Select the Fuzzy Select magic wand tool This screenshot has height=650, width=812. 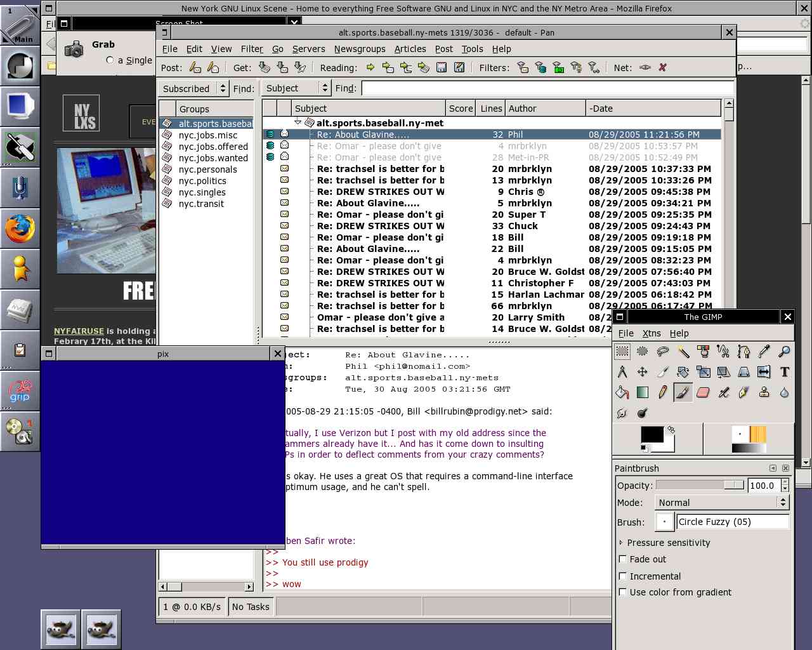683,351
